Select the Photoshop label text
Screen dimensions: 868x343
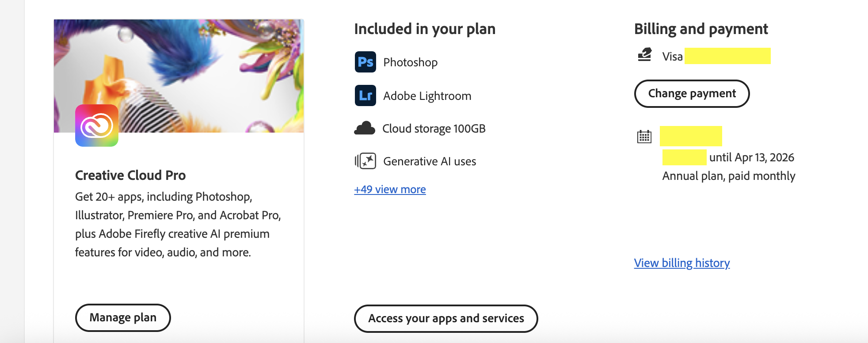pos(410,62)
